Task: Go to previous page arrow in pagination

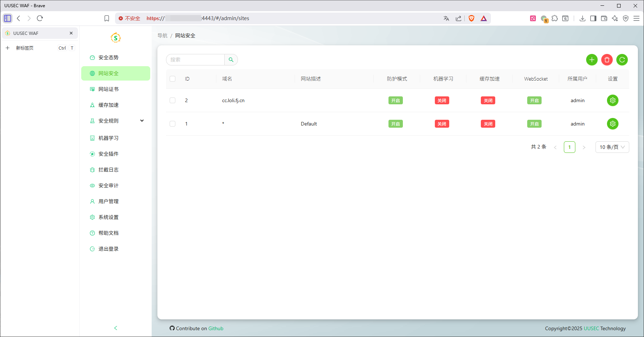Action: coord(555,147)
